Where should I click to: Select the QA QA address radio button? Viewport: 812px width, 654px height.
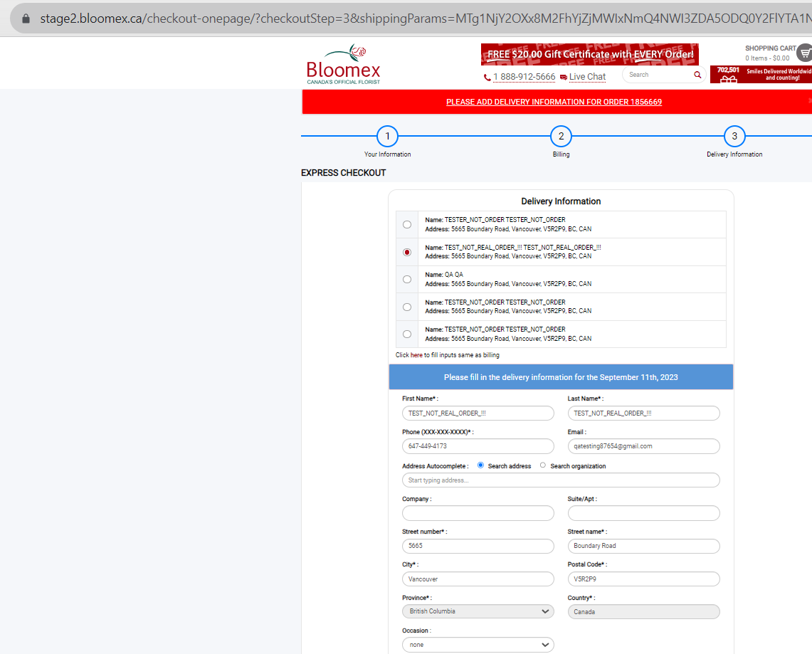coord(407,280)
